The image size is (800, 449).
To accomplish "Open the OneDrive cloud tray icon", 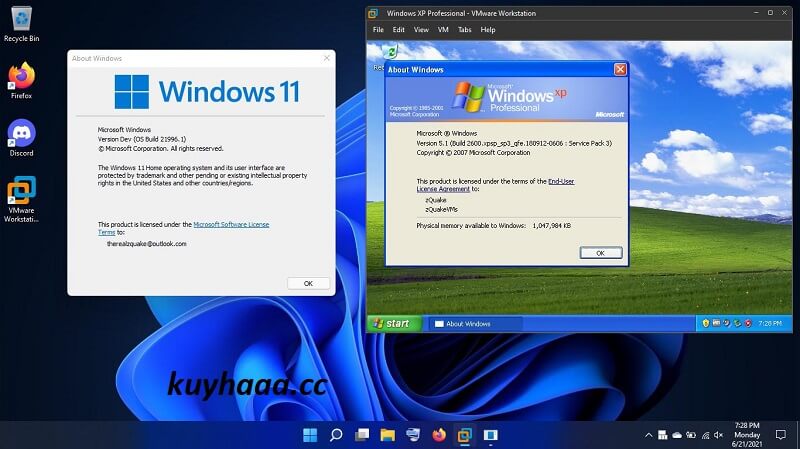I will tap(677, 435).
